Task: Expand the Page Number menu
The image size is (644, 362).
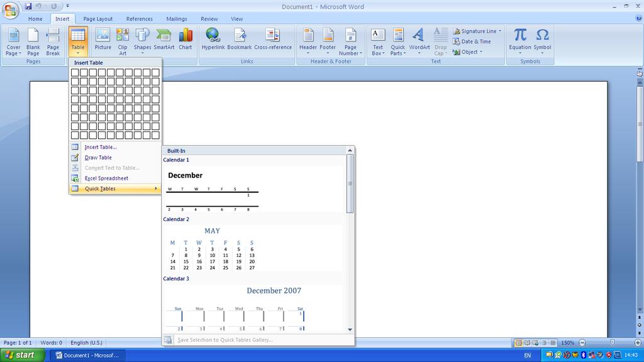Action: click(x=350, y=42)
